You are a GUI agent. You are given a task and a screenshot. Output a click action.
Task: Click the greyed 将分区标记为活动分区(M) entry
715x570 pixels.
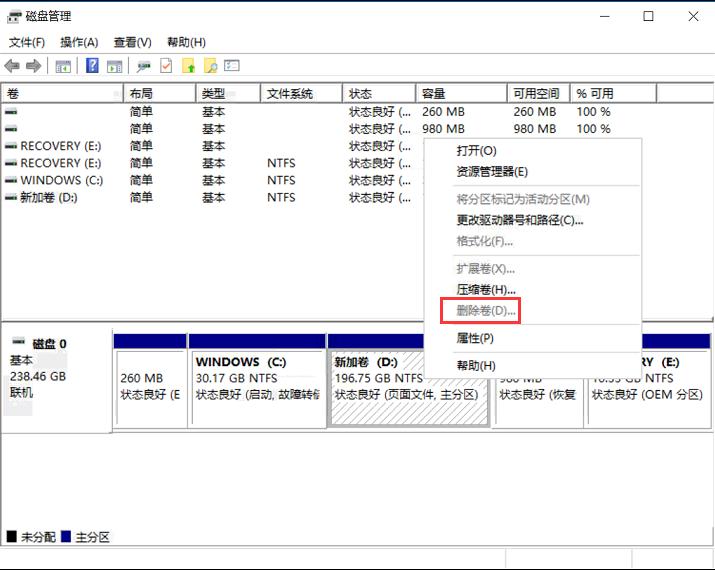click(533, 199)
